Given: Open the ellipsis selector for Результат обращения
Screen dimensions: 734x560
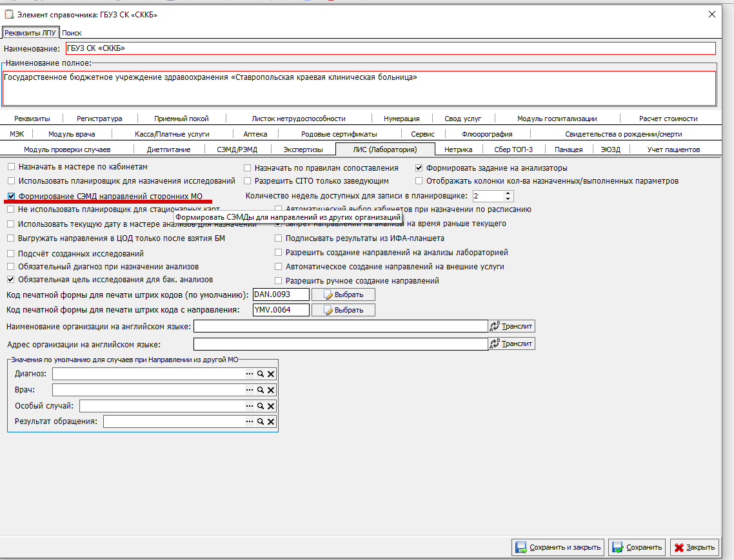Looking at the screenshot, I should tap(250, 421).
